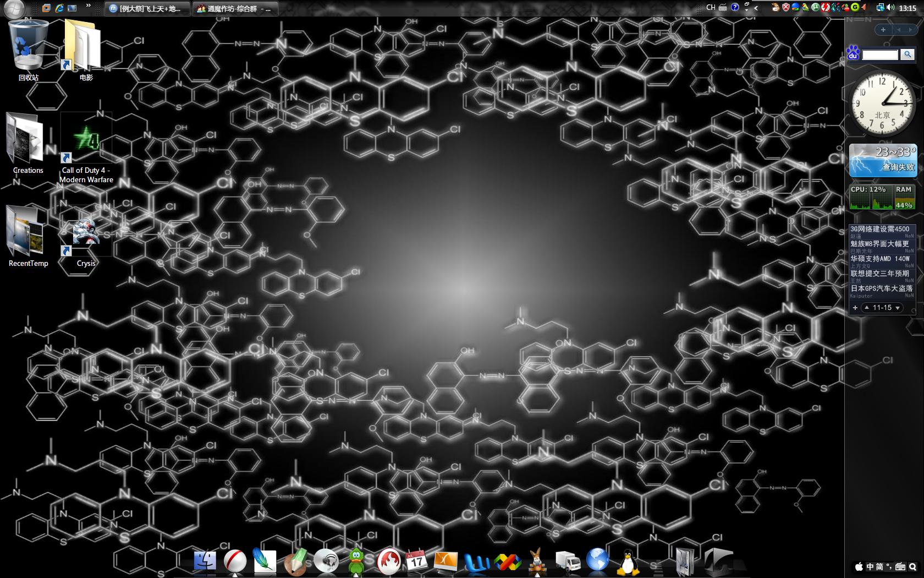This screenshot has width=924, height=578.
Task: Open news headline 华硕支持AMD 140W
Action: (x=880, y=259)
